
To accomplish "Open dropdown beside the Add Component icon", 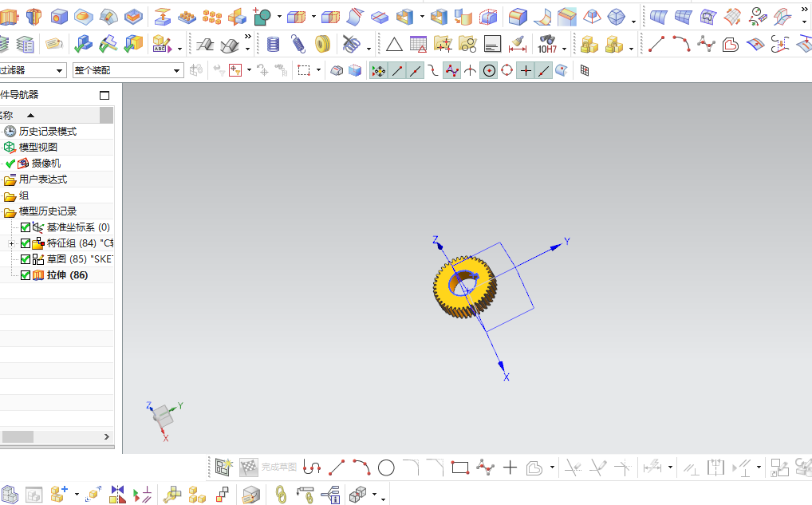I will click(x=77, y=495).
